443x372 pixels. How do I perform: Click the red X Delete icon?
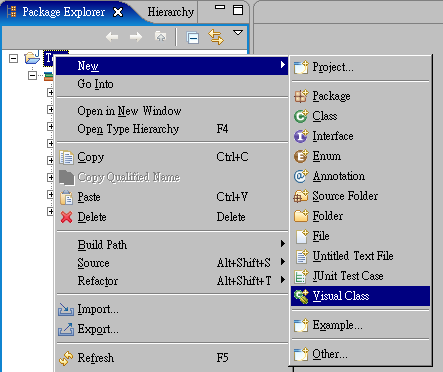[66, 217]
